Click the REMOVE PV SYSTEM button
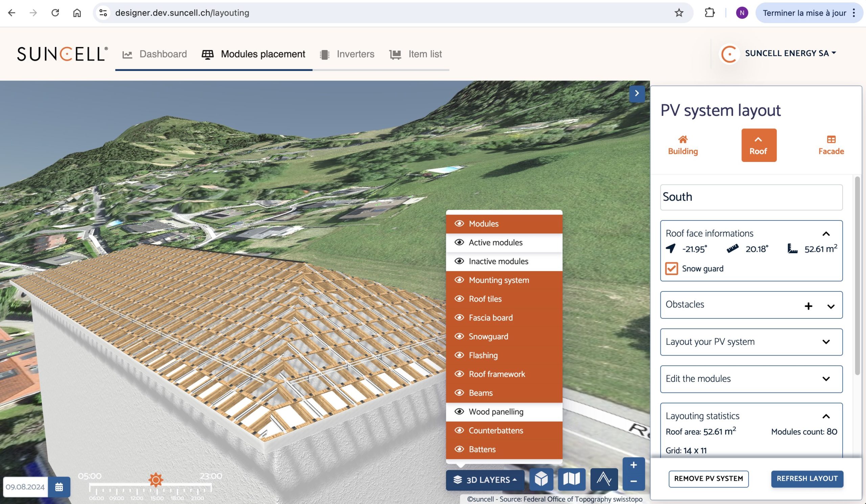The width and height of the screenshot is (866, 504). click(708, 478)
